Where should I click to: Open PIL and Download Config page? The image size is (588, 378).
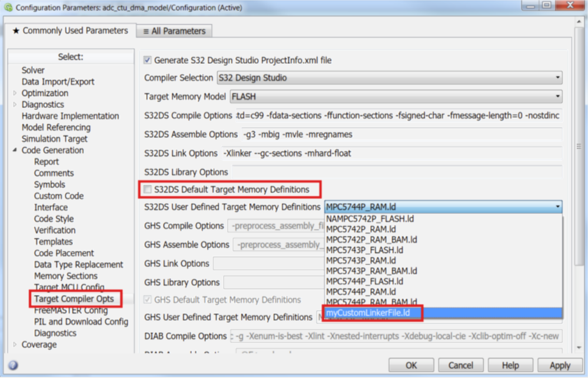[81, 321]
